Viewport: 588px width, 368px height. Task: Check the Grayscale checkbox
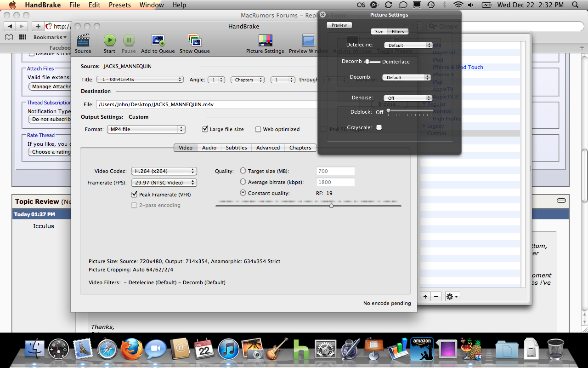[379, 127]
